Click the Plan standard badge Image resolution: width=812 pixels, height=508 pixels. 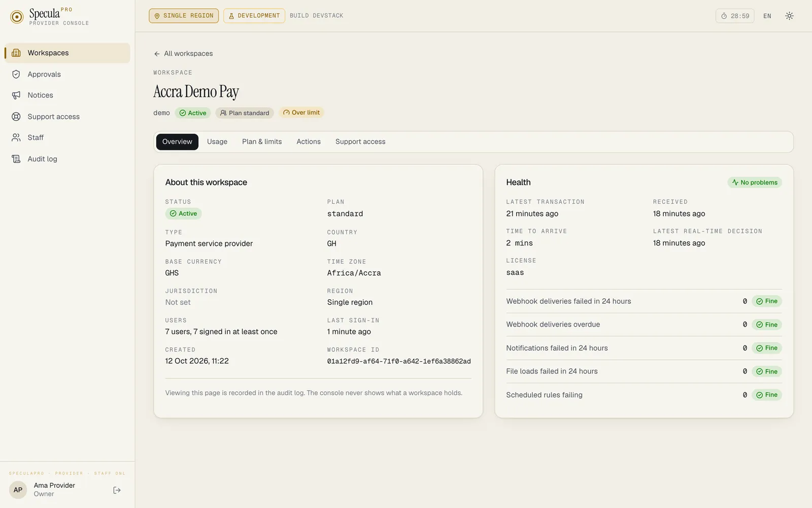point(245,113)
